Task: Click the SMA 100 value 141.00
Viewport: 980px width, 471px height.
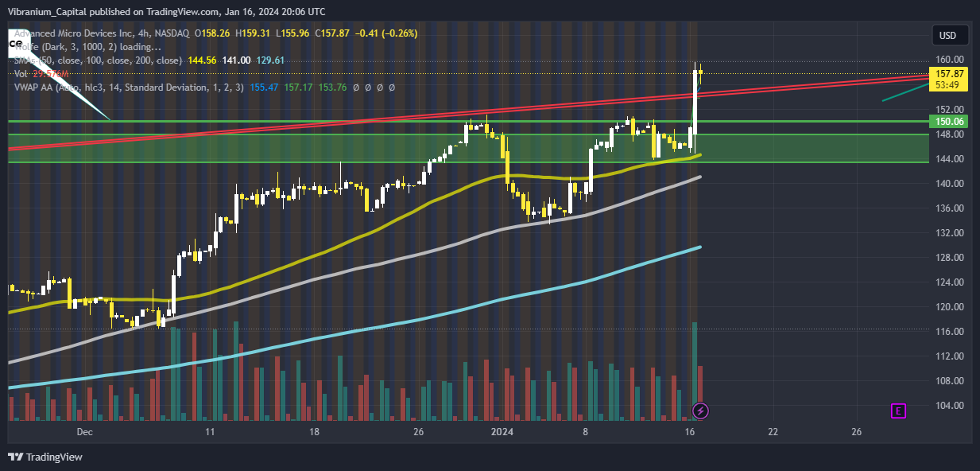Action: (237, 60)
